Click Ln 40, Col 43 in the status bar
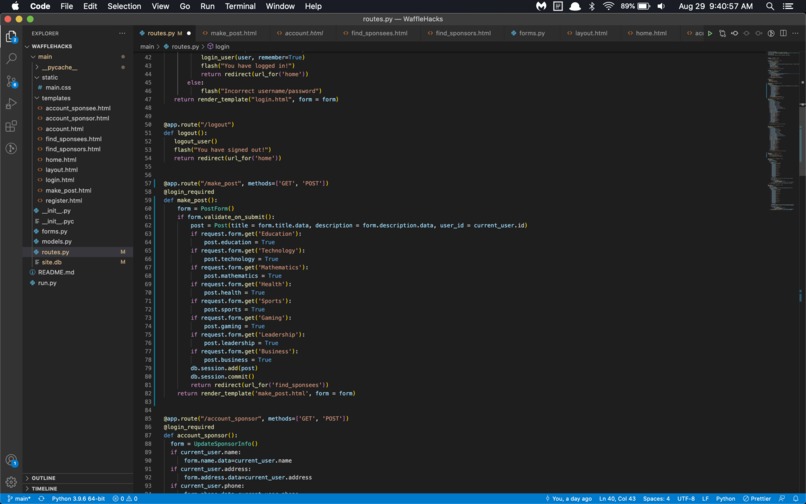The height and width of the screenshot is (504, 806). pyautogui.click(x=617, y=499)
